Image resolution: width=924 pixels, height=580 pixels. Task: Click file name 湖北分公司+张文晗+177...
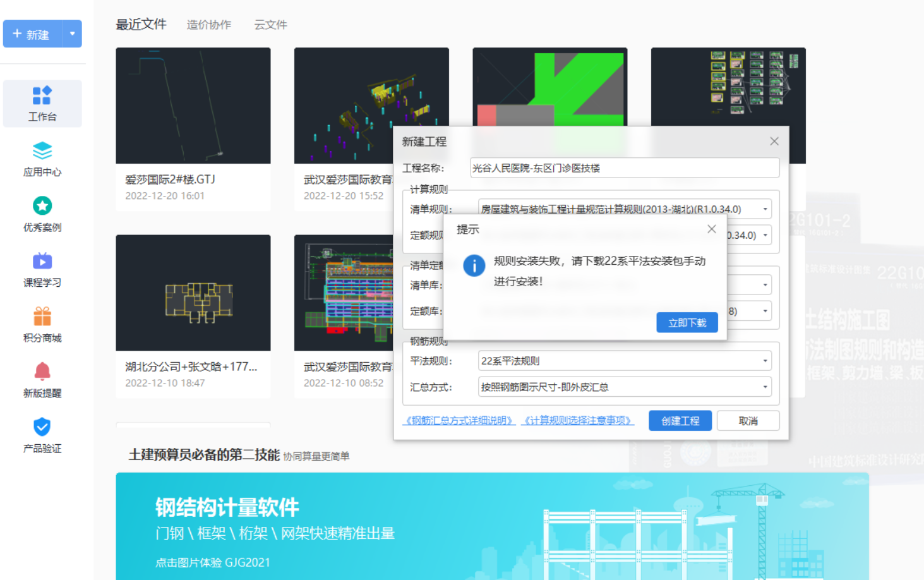point(191,366)
